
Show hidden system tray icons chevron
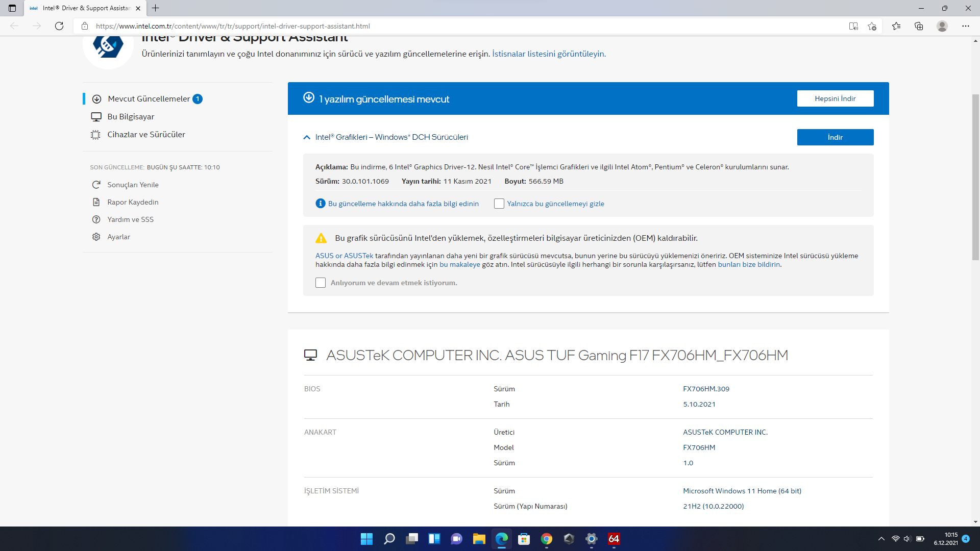[881, 539]
